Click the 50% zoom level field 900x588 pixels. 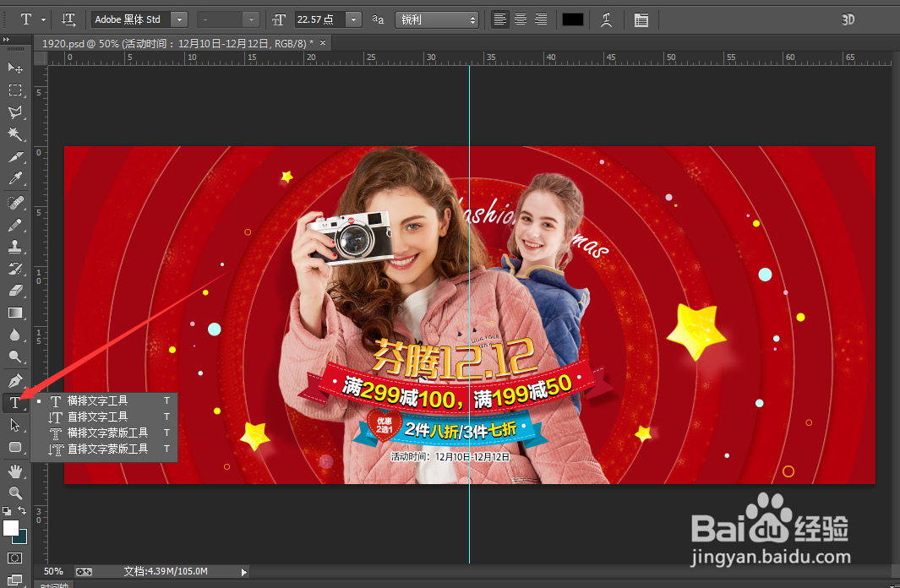click(x=53, y=571)
